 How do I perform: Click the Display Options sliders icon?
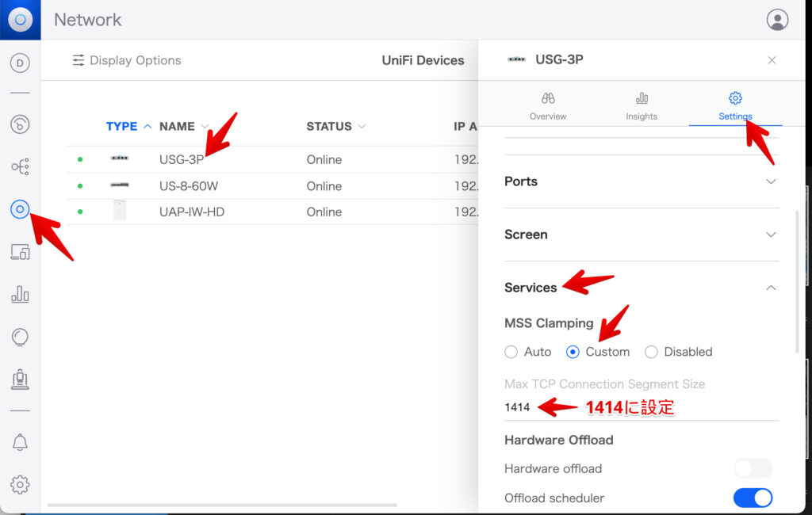[79, 60]
